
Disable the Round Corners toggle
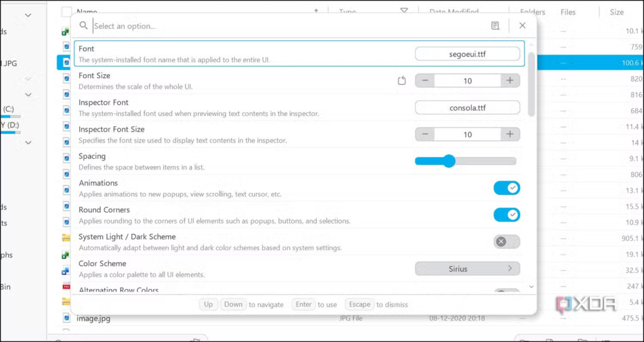(506, 215)
